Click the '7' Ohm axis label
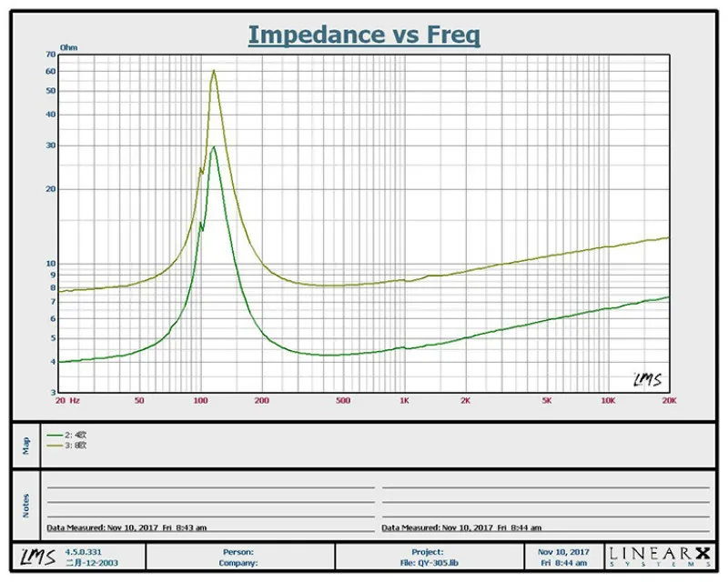The width and height of the screenshot is (728, 582). pyautogui.click(x=53, y=302)
